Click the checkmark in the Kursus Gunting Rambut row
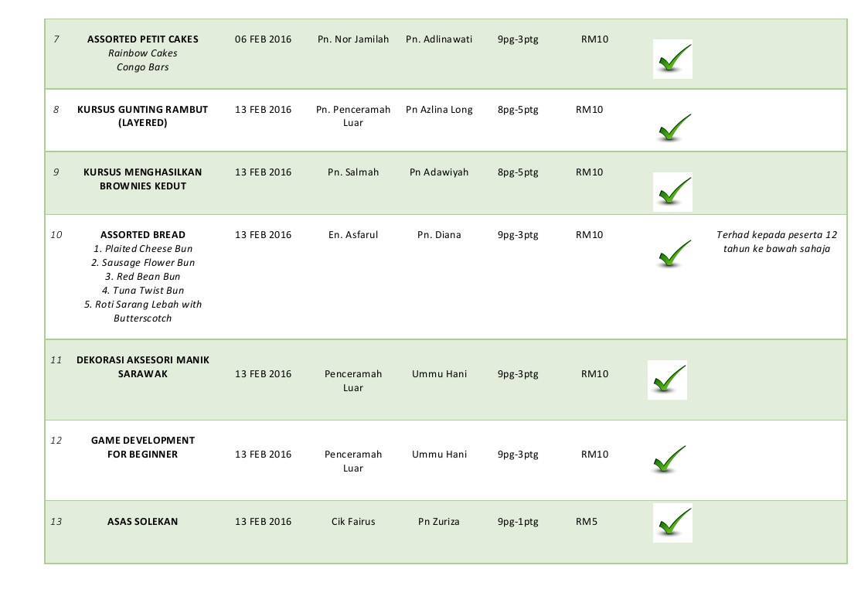Screen dimensions: 868x613 point(675,128)
